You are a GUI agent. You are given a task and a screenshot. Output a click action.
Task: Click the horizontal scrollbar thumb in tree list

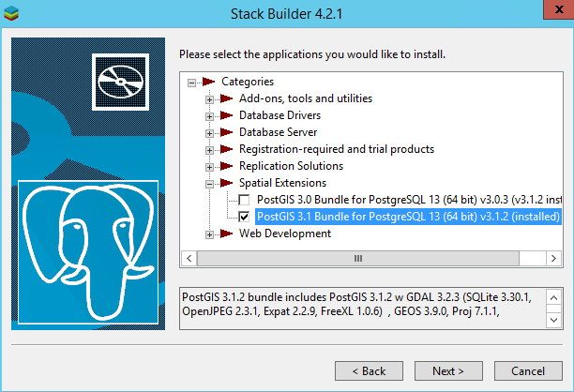(x=358, y=259)
